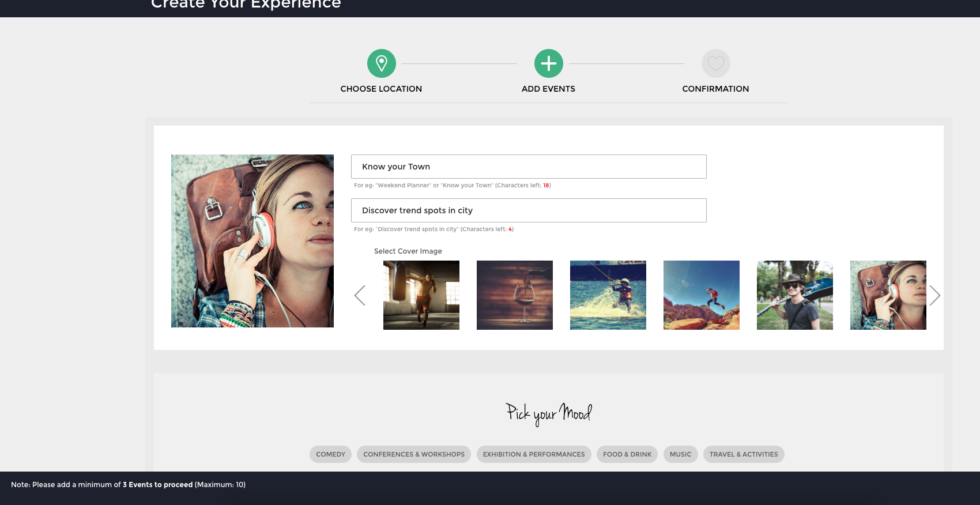This screenshot has height=505, width=980.
Task: Select the Confirmation step label
Action: pos(715,89)
